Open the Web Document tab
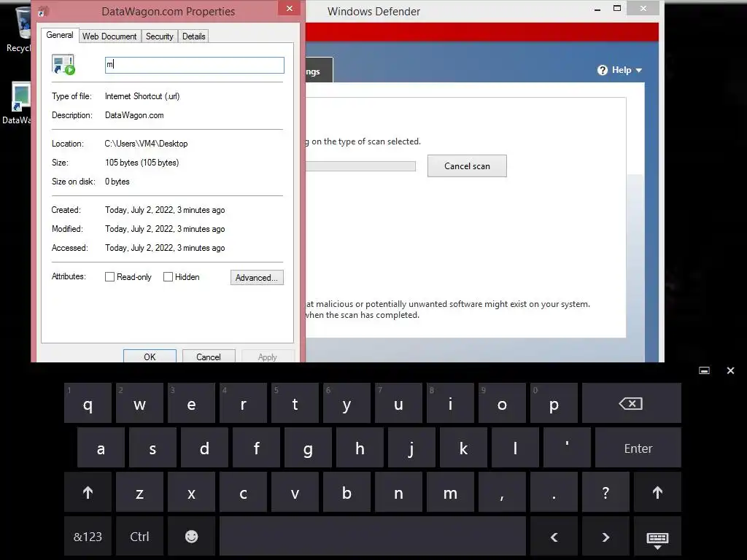This screenshot has height=560, width=747. [109, 36]
